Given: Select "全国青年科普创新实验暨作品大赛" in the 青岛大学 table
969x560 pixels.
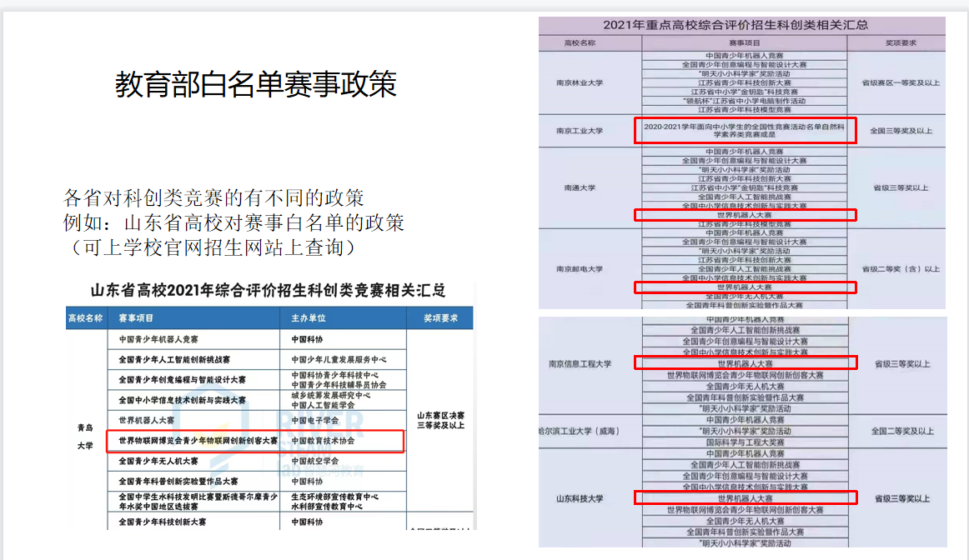Looking at the screenshot, I should pyautogui.click(x=178, y=482).
